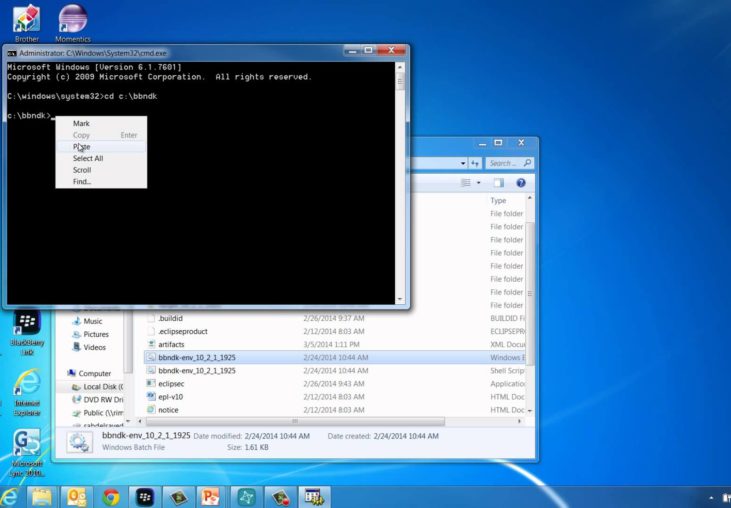The image size is (731, 508).
Task: Click Computer in the navigation pane
Action: pyautogui.click(x=95, y=373)
